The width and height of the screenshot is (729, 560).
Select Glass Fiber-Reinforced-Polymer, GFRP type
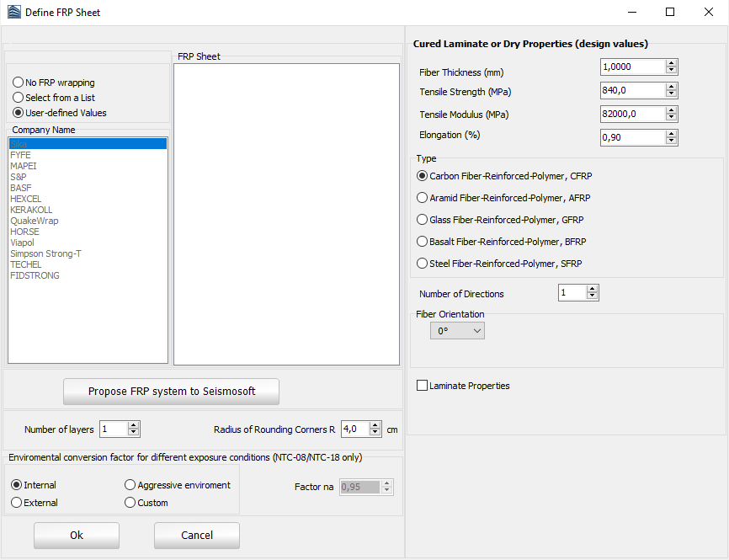tap(423, 220)
